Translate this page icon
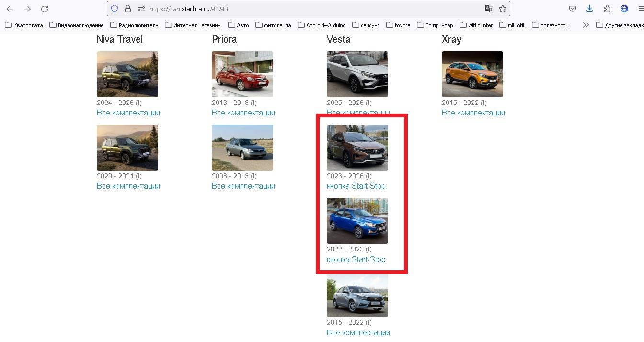The width and height of the screenshot is (644, 342). (x=489, y=9)
